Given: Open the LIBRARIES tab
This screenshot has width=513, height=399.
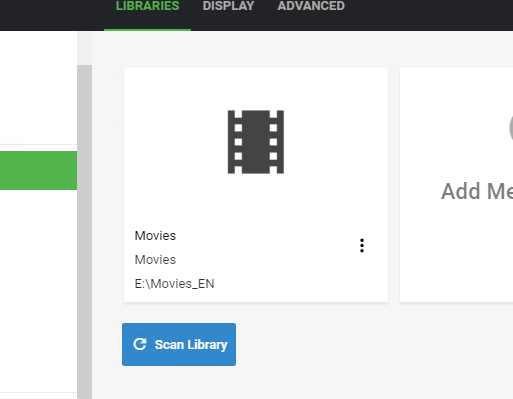Looking at the screenshot, I should (x=147, y=6).
